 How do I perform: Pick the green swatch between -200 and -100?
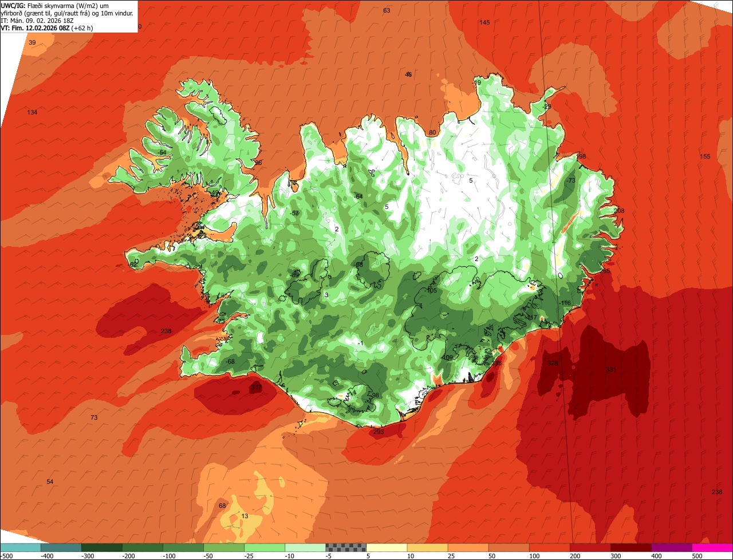click(142, 547)
